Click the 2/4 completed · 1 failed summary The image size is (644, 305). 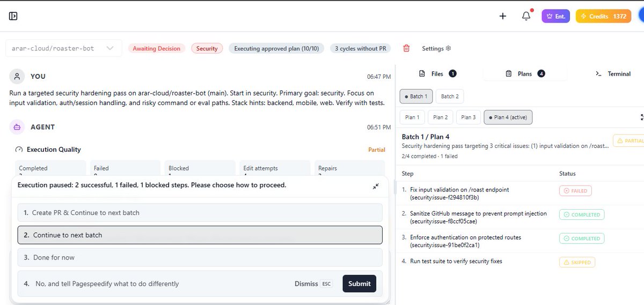[429, 157]
